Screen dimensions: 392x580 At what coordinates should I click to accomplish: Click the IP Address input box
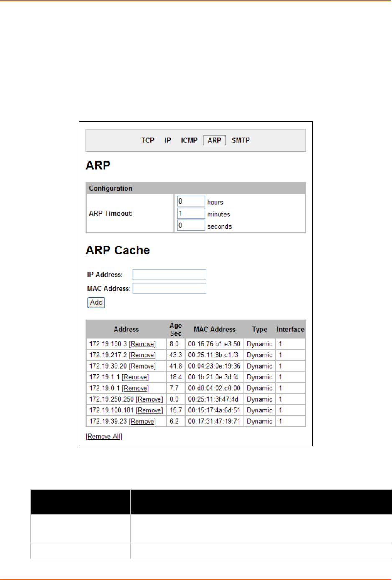point(169,275)
